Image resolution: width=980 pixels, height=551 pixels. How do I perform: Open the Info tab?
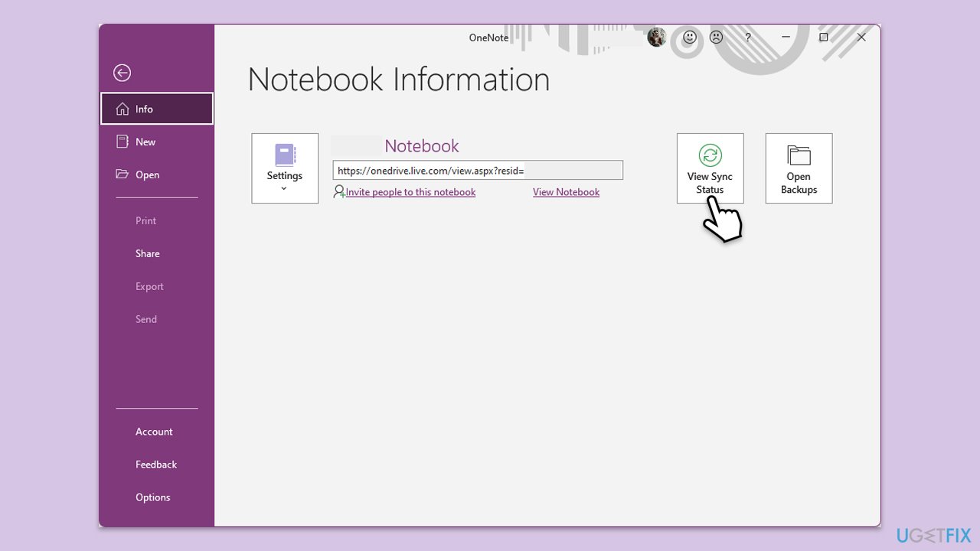(x=157, y=109)
